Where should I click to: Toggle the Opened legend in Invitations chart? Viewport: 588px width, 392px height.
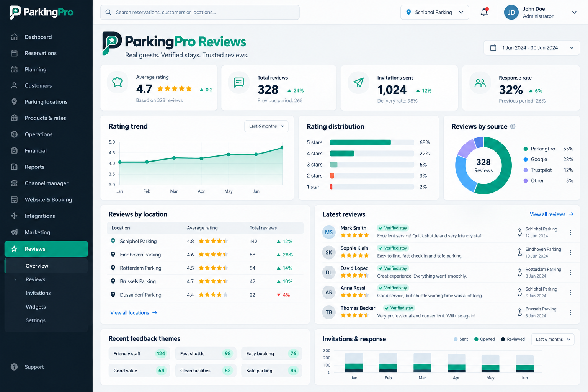pyautogui.click(x=484, y=339)
